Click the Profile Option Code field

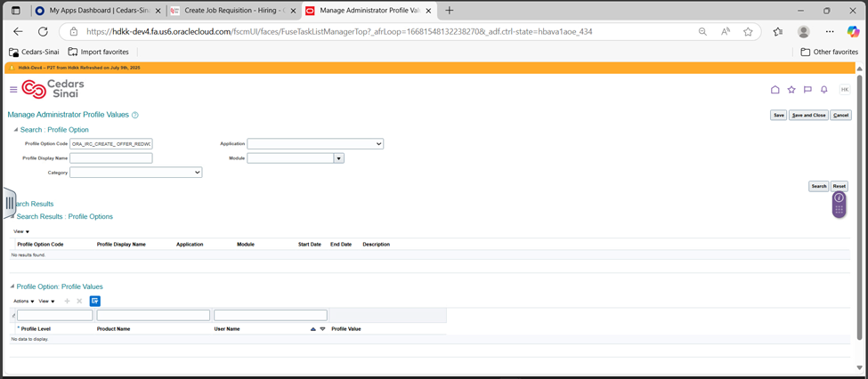(x=110, y=144)
